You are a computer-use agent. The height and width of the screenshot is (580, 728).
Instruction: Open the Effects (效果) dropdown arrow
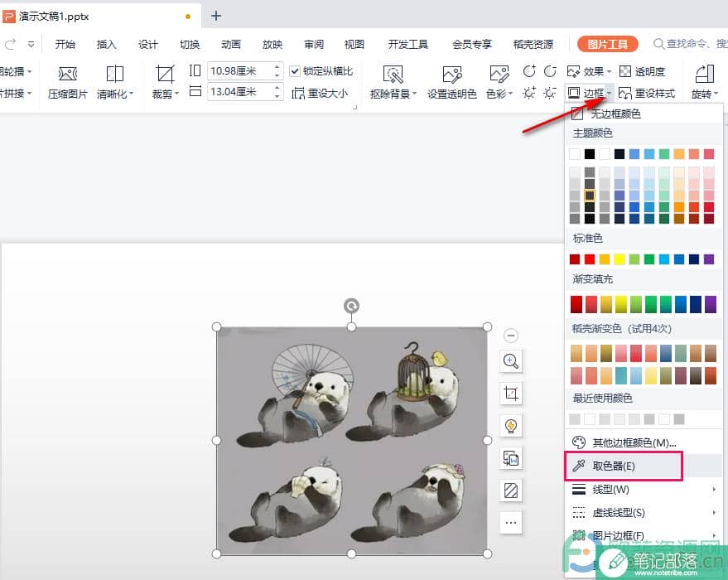point(609,71)
